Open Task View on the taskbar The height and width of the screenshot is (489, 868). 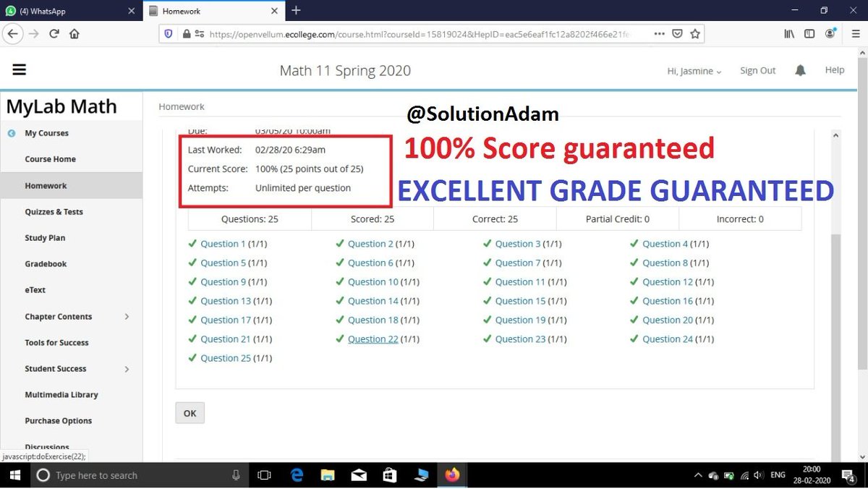pyautogui.click(x=264, y=475)
